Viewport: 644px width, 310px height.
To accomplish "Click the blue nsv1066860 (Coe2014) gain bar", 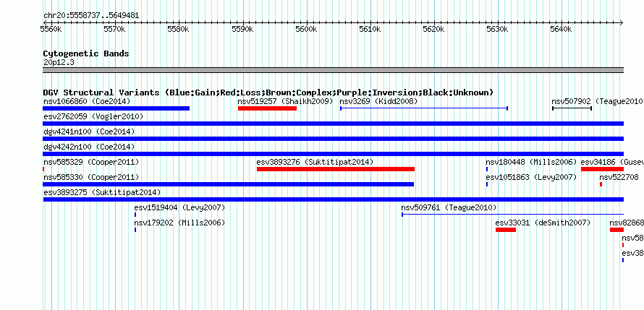I will point(116,108).
